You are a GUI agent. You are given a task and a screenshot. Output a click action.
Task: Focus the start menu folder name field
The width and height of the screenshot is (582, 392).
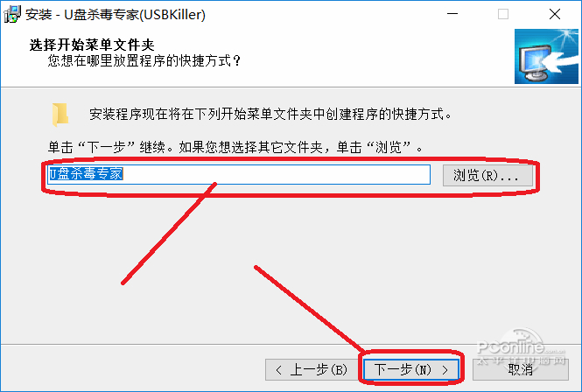(239, 175)
